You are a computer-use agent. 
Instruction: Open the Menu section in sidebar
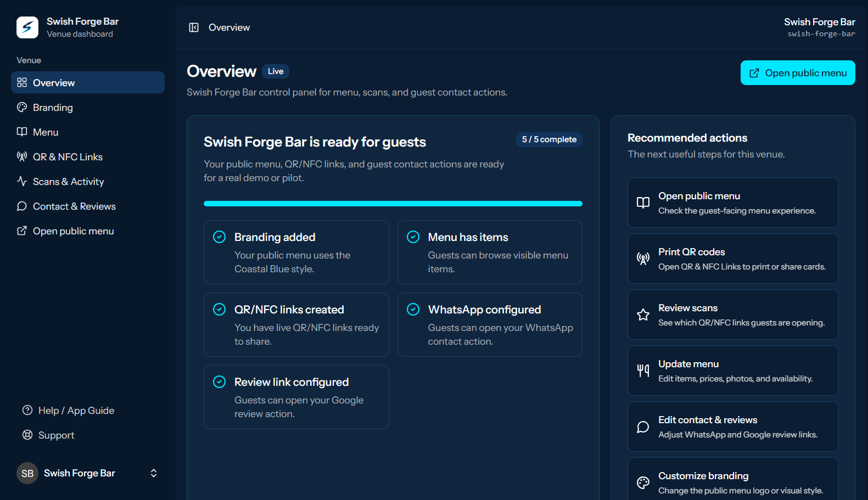click(88, 132)
